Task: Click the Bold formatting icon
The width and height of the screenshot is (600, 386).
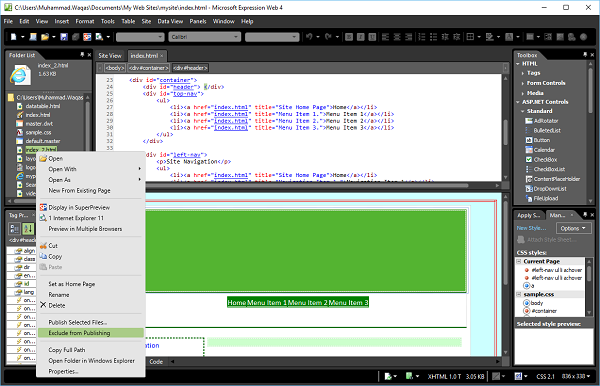Action: click(349, 37)
